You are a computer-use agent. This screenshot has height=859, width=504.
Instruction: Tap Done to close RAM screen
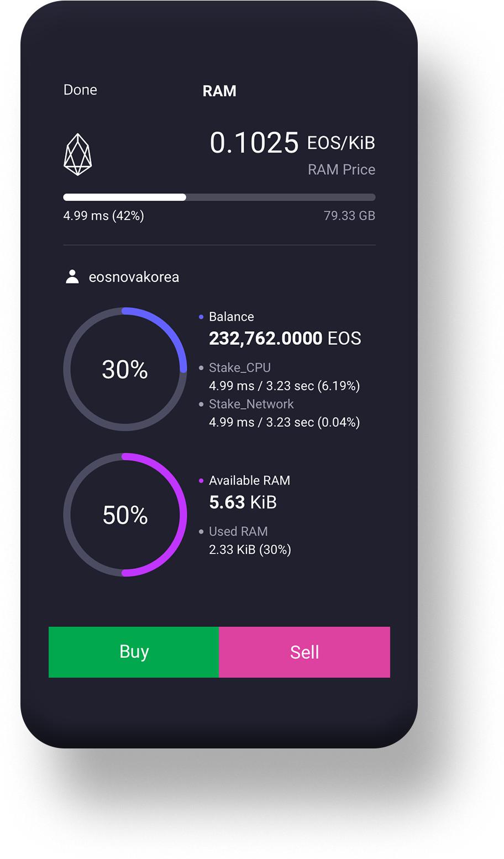pyautogui.click(x=80, y=90)
